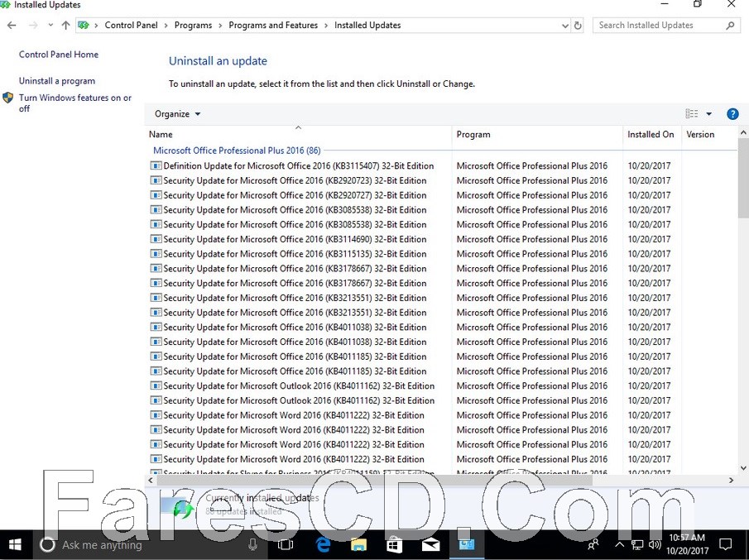
Task: Open the Store from the taskbar
Action: pyautogui.click(x=395, y=545)
